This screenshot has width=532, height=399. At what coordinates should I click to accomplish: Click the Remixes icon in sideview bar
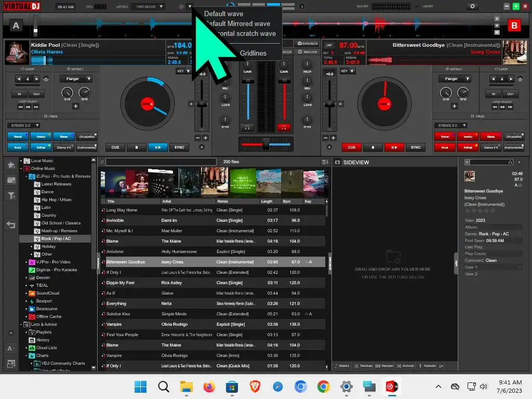coord(363,366)
